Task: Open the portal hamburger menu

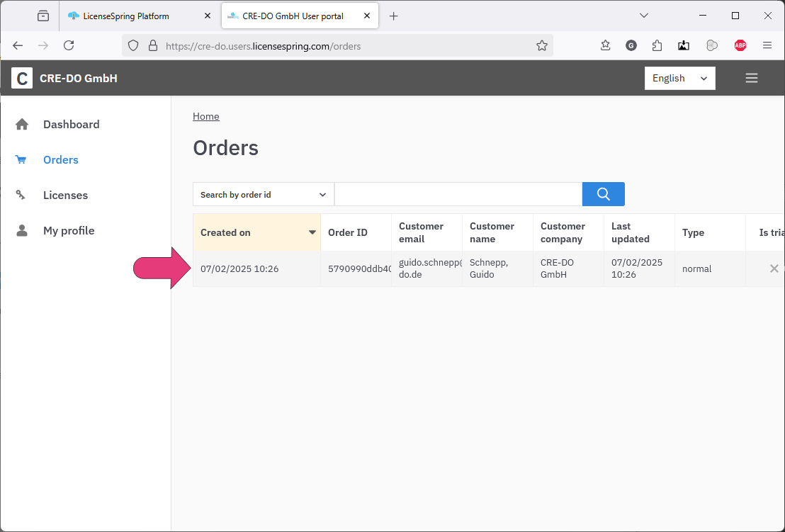Action: point(752,78)
